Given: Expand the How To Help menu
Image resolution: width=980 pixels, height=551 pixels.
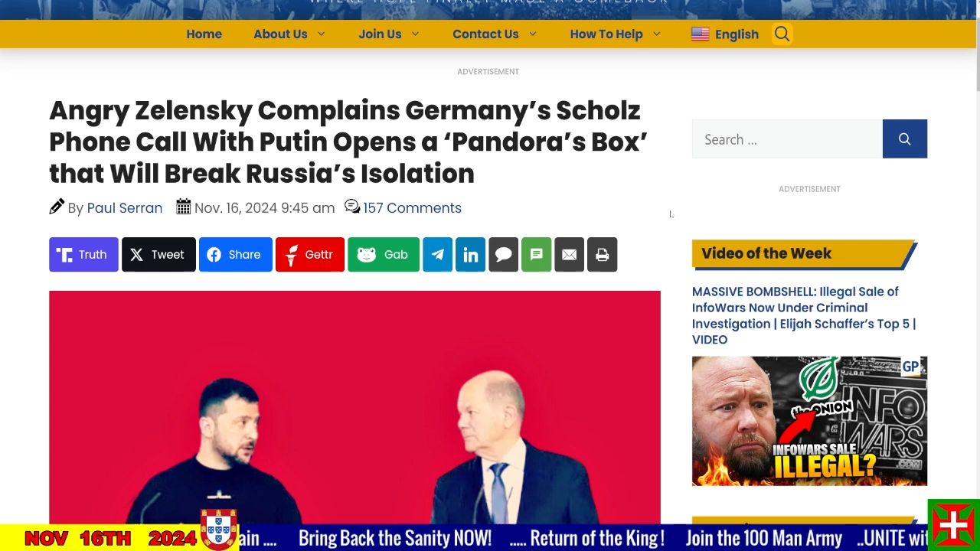Looking at the screenshot, I should (x=616, y=34).
